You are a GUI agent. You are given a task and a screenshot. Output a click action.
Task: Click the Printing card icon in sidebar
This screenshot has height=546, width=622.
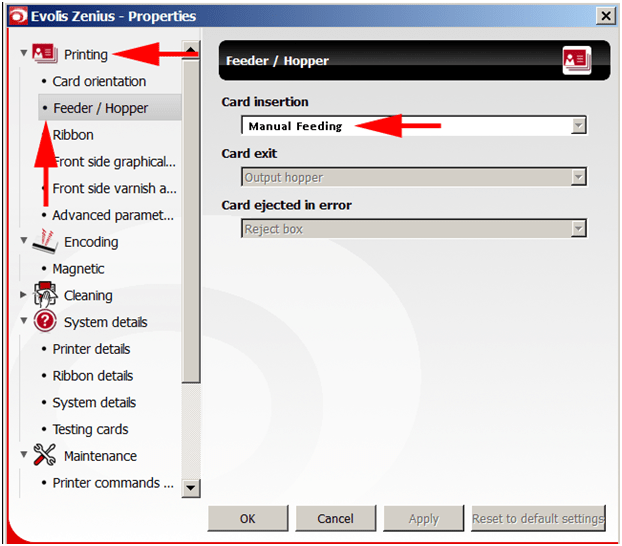(45, 54)
